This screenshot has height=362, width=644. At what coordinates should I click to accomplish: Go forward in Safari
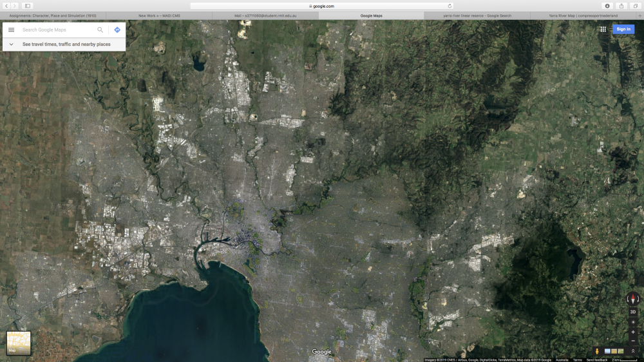tap(15, 6)
